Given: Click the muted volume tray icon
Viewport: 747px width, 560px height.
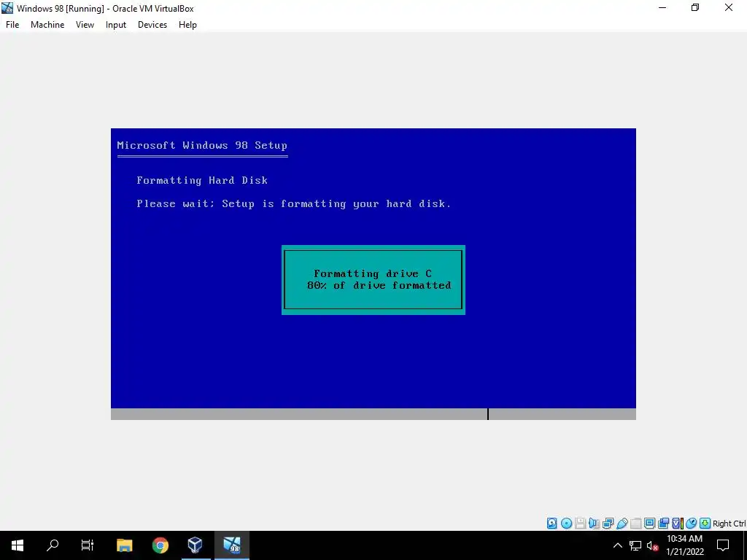Looking at the screenshot, I should click(652, 545).
